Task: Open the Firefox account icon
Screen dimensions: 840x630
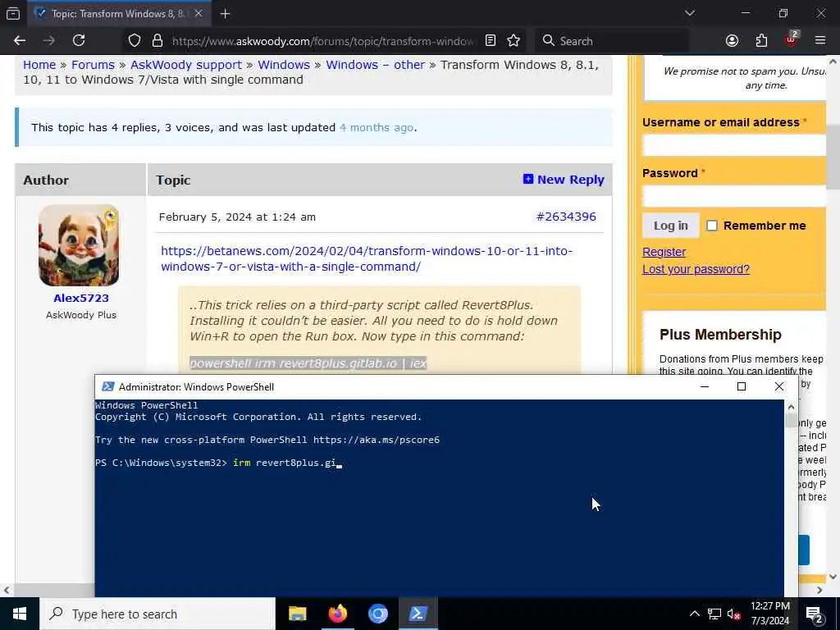Action: 732,41
